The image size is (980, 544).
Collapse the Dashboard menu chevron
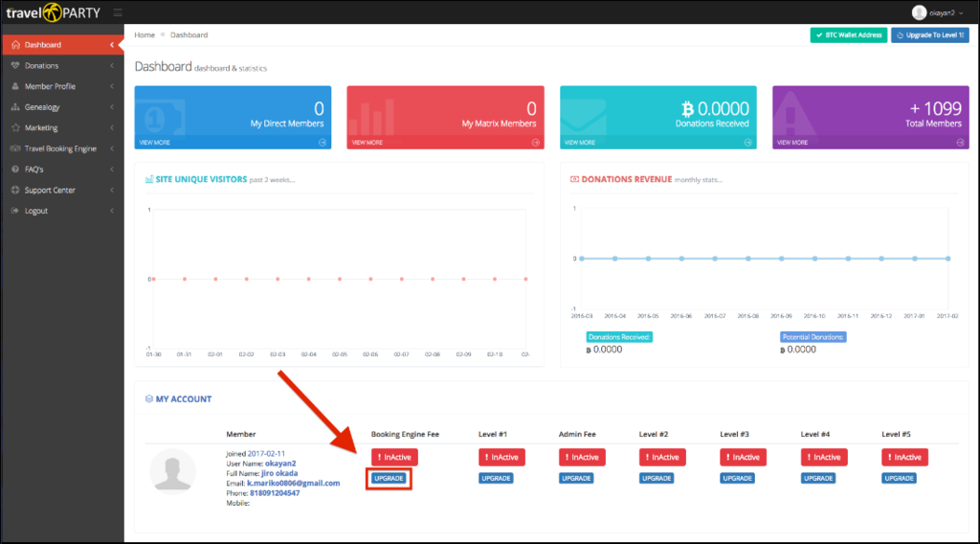(112, 45)
